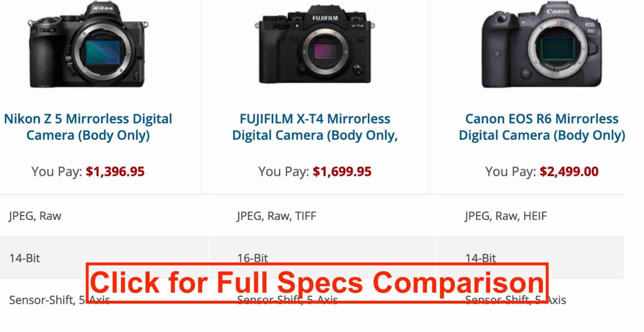Screen dimensions: 644x332
Task: Open the Canon EOS R6 camera product image
Action: pyautogui.click(x=542, y=45)
